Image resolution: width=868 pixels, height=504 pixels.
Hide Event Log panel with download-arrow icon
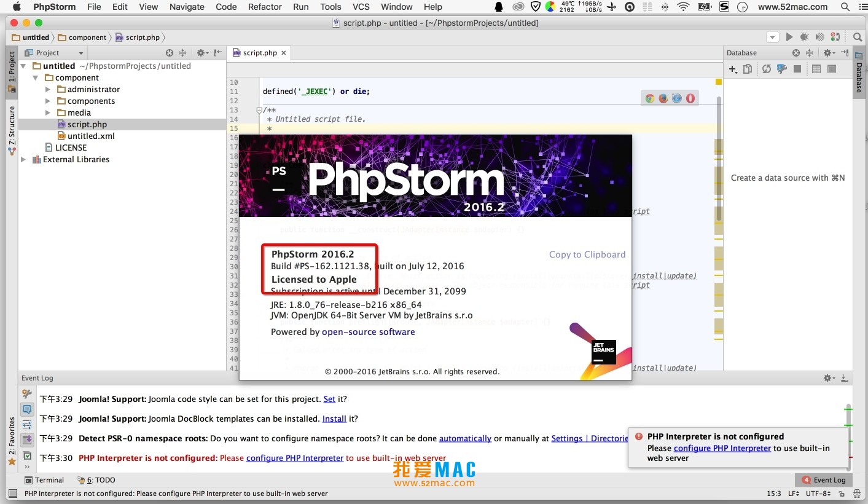(845, 378)
